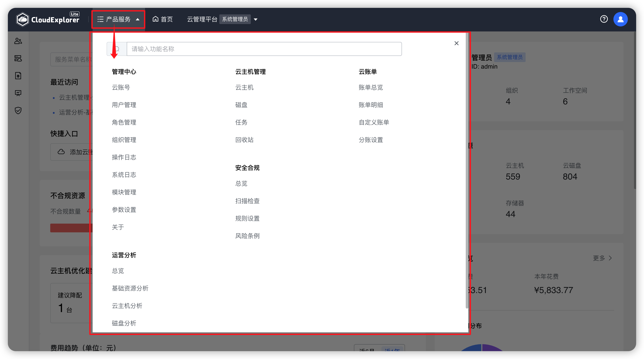Screen dimensions: 644x359
Task: Click the 云主机 count 559
Action: point(513,177)
